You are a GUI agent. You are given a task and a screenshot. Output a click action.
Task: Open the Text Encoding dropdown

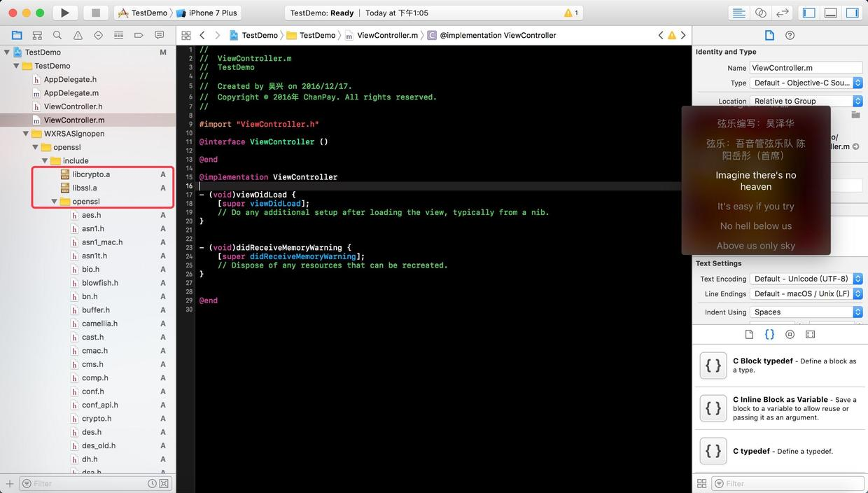806,279
